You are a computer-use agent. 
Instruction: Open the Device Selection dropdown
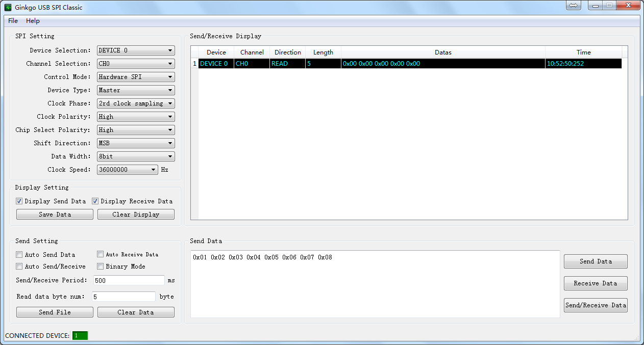pos(136,50)
